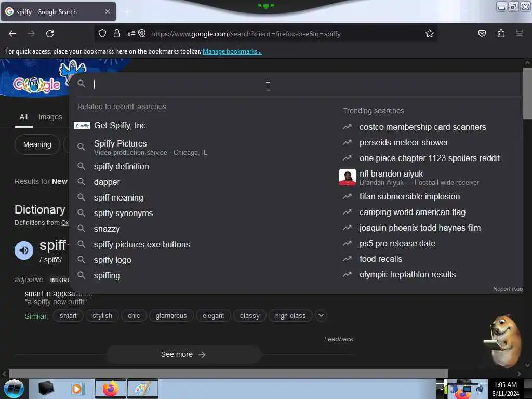
Task: Switch to the All results tab
Action: click(23, 117)
